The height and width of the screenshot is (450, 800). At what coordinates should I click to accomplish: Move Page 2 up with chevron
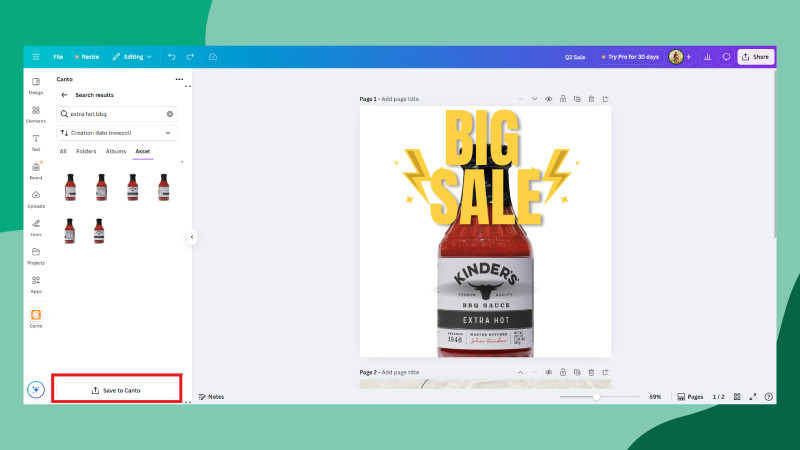(x=520, y=372)
